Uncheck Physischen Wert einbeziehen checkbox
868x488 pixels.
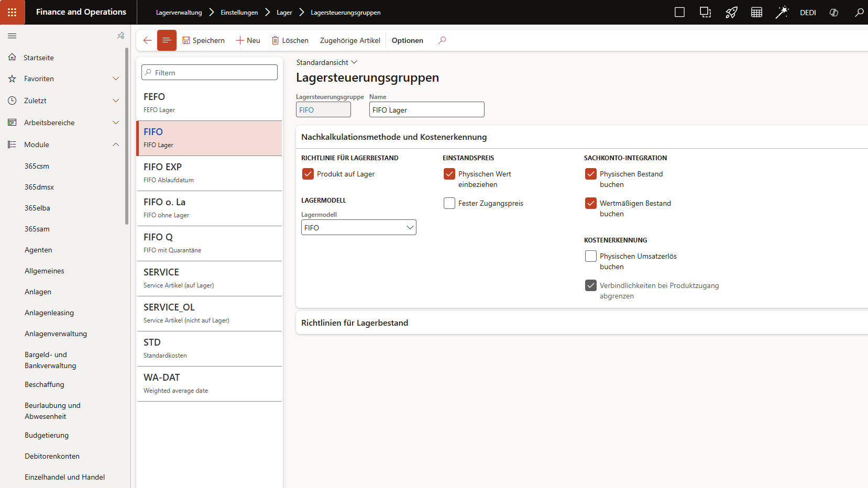[449, 174]
